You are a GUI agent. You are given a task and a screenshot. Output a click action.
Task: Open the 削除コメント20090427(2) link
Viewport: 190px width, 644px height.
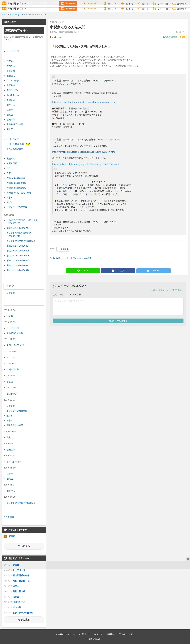pos(20,265)
